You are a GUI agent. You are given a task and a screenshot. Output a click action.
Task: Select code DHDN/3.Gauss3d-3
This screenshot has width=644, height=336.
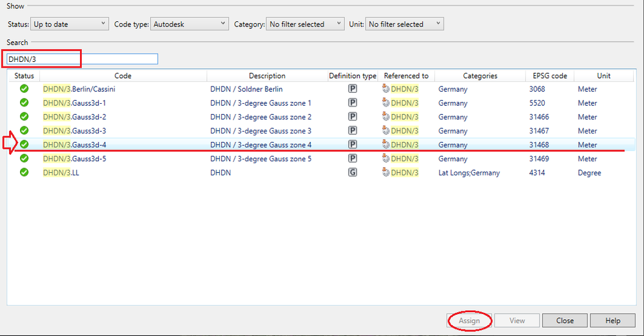tap(74, 131)
